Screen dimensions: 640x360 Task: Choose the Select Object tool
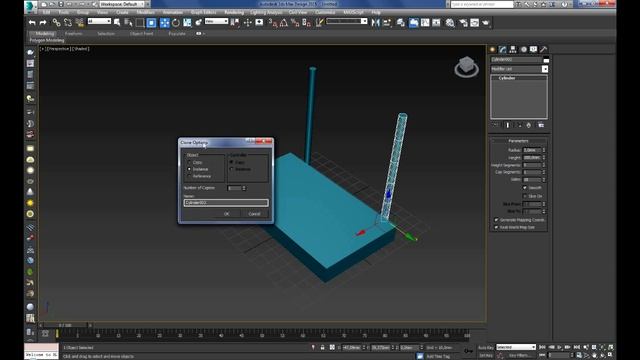click(118, 22)
